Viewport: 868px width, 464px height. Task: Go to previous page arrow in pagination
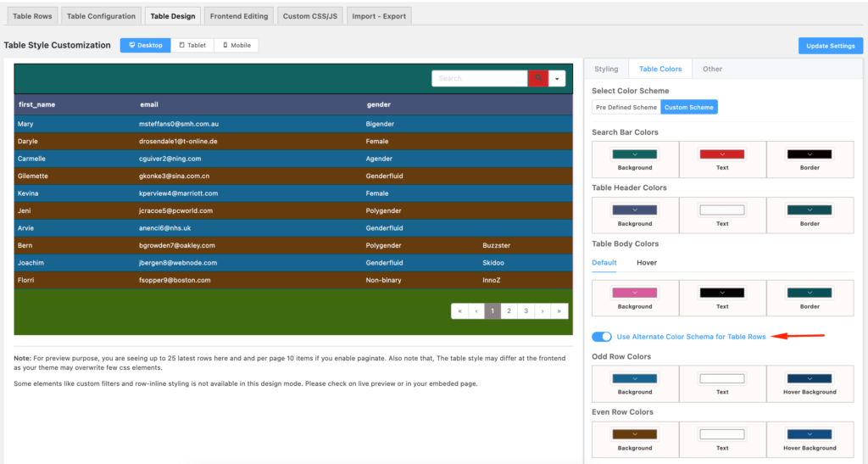tap(476, 311)
